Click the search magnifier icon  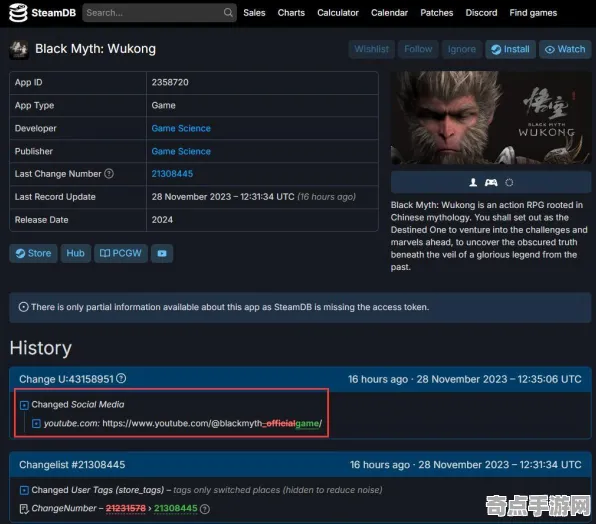228,13
